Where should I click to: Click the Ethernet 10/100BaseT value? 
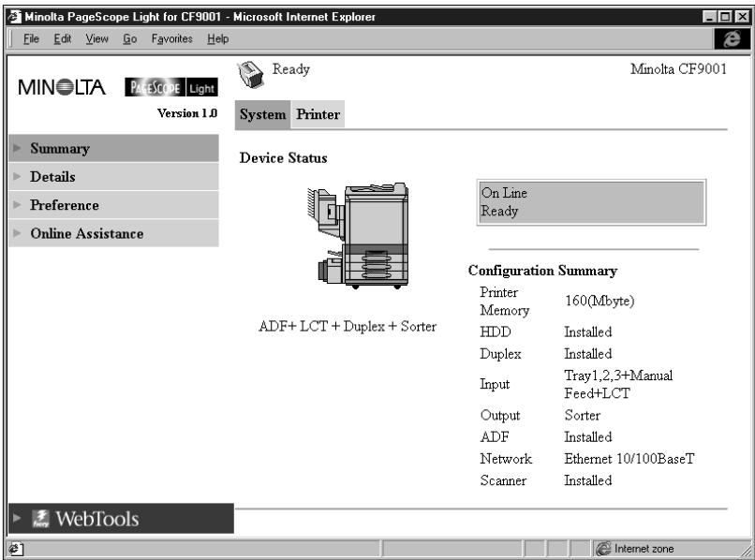[629, 459]
